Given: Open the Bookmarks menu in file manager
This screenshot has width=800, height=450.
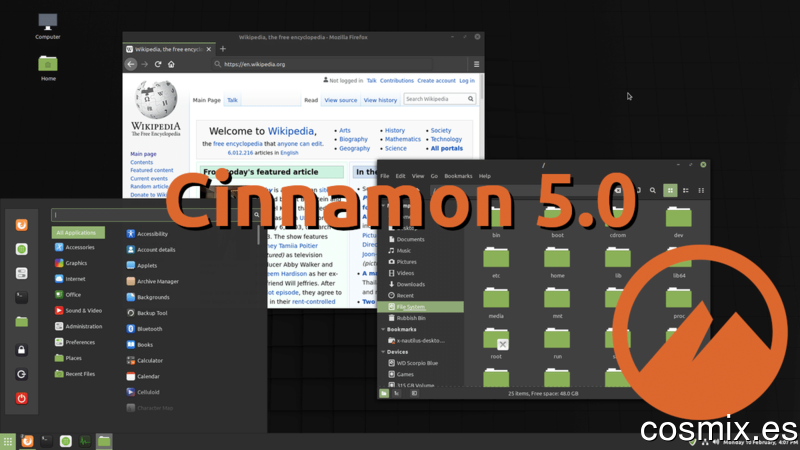Looking at the screenshot, I should point(458,176).
